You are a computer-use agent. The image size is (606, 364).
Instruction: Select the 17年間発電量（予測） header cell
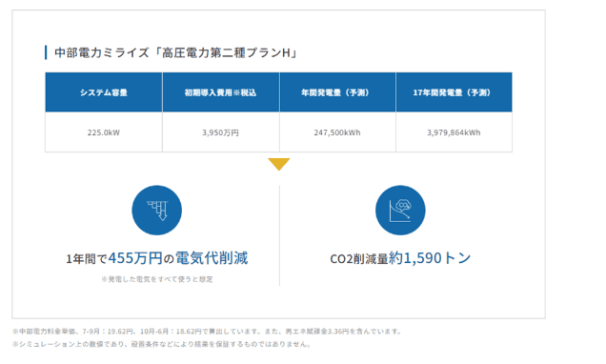click(454, 92)
